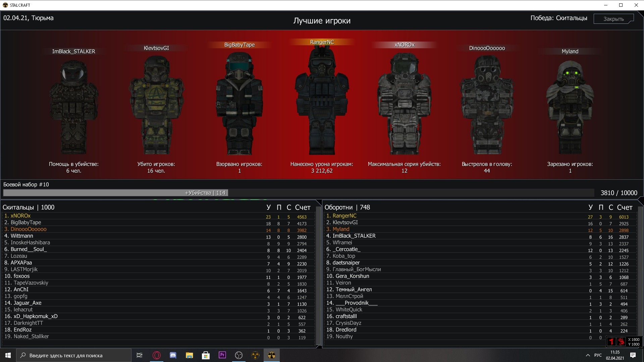Click the Боевой набор #10 progress bar
The height and width of the screenshot is (362, 644).
(x=299, y=193)
